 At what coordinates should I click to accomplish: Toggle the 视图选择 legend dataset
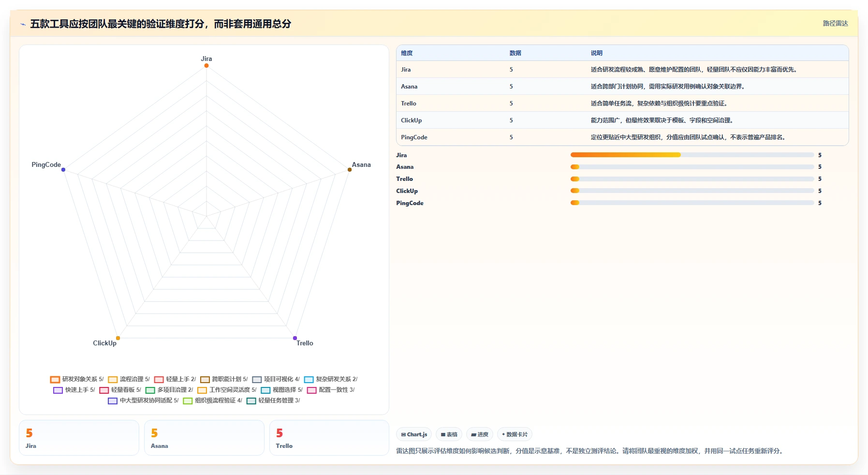coord(282,390)
